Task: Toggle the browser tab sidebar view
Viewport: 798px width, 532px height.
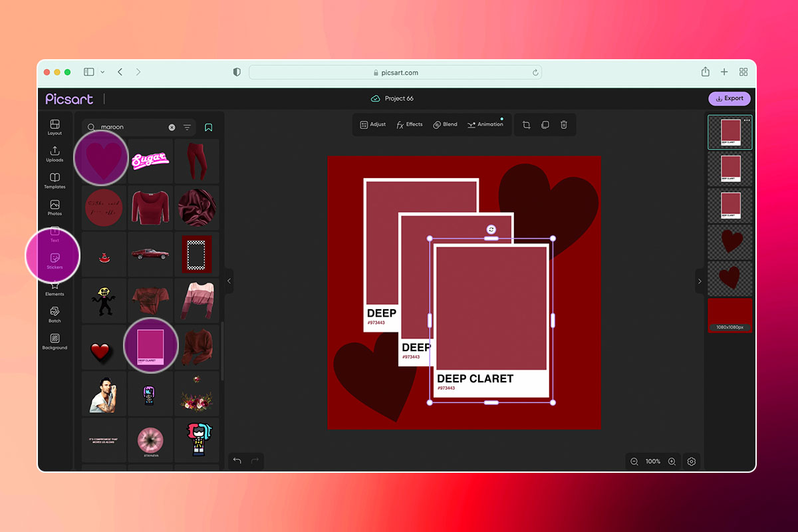Action: tap(88, 72)
